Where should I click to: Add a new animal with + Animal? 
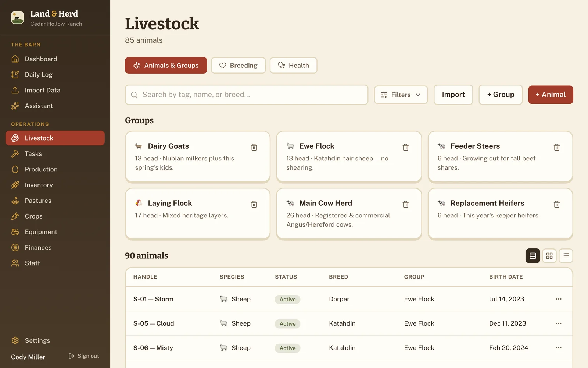point(551,95)
